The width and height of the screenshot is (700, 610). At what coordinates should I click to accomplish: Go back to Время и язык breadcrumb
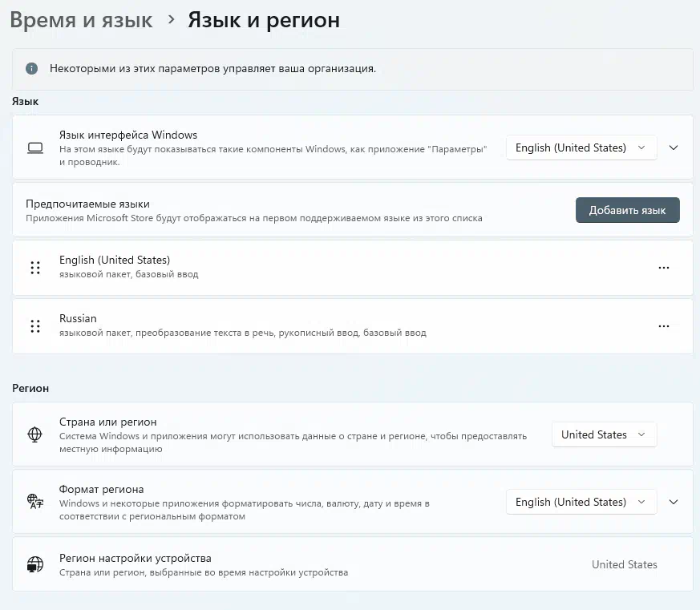coord(81,20)
